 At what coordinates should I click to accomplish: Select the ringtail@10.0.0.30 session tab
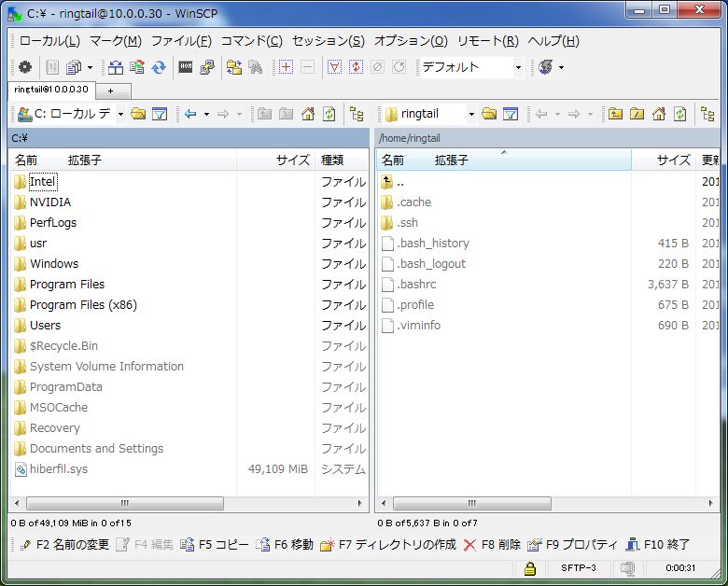click(x=51, y=90)
